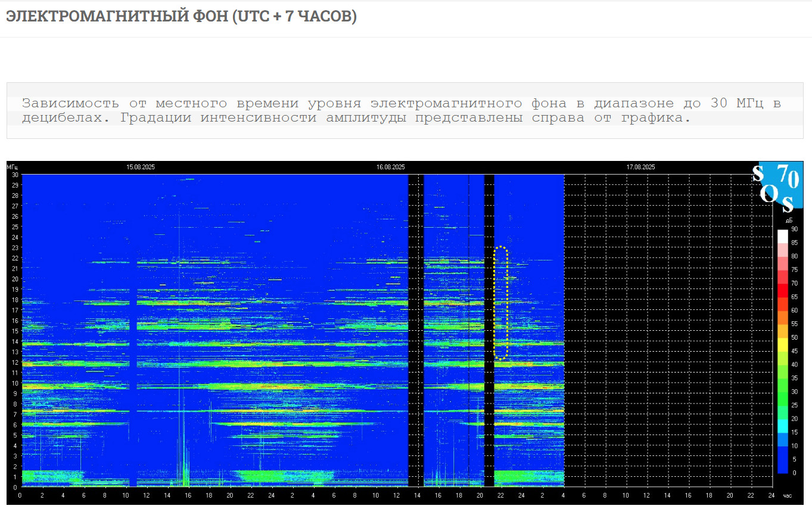Click the green 35 dB legend color

click(782, 382)
